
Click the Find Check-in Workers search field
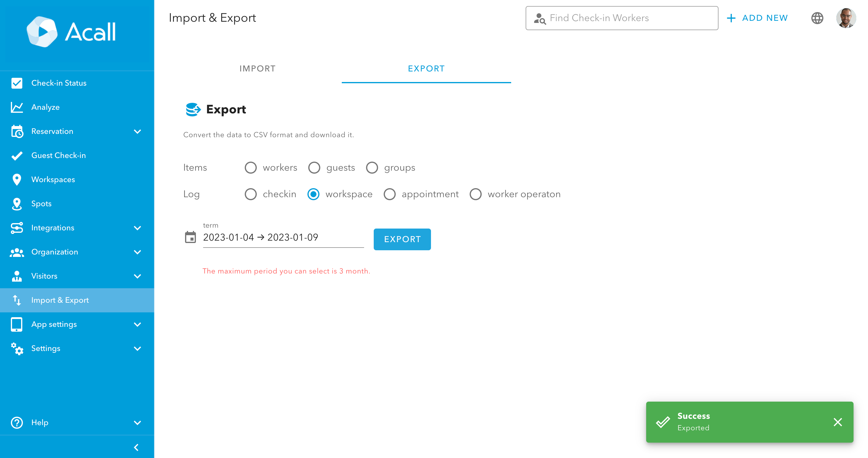622,18
